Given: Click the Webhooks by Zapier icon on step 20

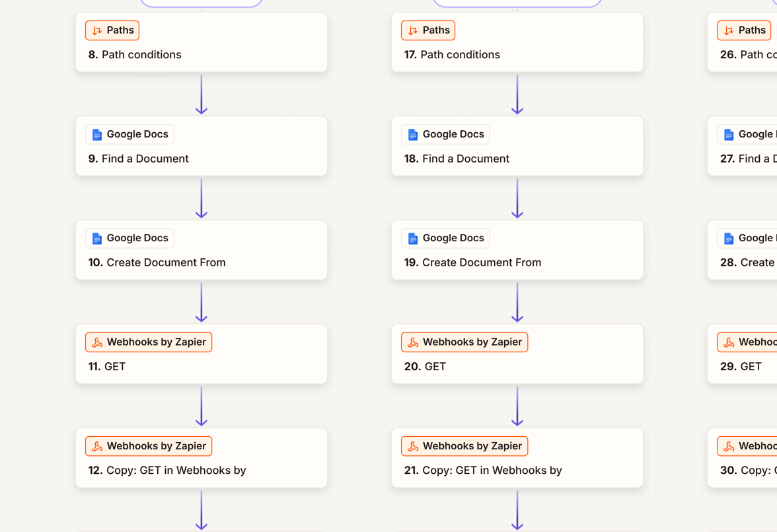Looking at the screenshot, I should coord(412,342).
